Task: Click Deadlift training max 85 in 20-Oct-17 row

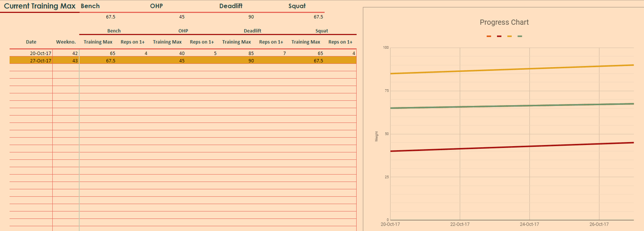Action: coord(251,53)
